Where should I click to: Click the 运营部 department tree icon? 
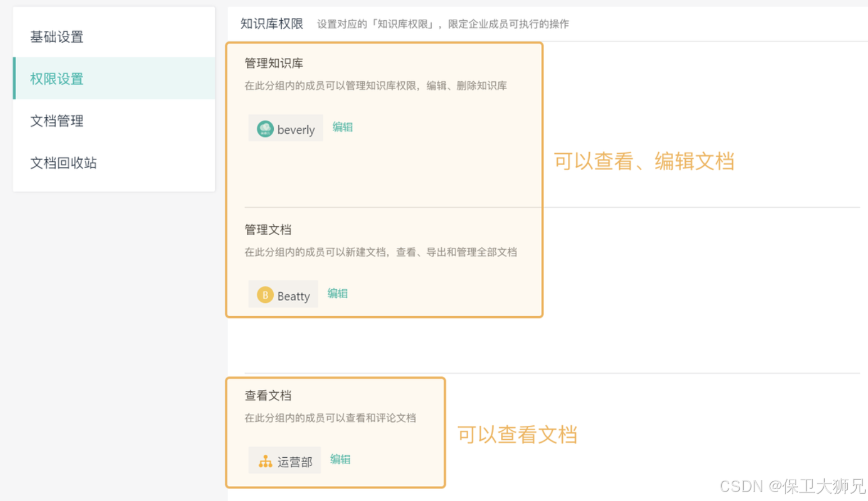(264, 461)
